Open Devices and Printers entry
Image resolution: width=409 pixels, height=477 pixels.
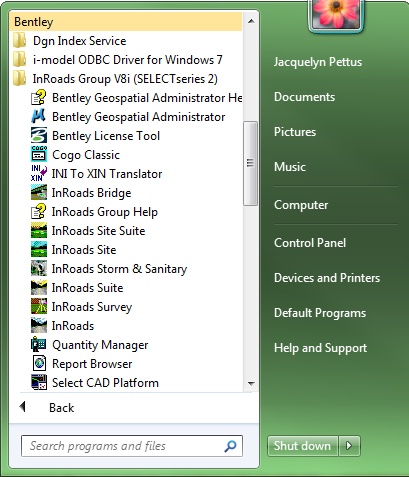(327, 278)
